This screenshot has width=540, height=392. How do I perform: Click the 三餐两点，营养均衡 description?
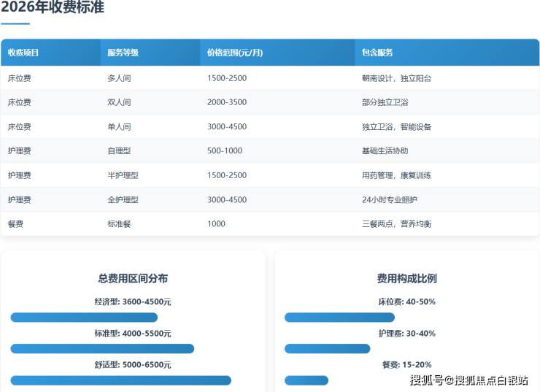(x=396, y=223)
